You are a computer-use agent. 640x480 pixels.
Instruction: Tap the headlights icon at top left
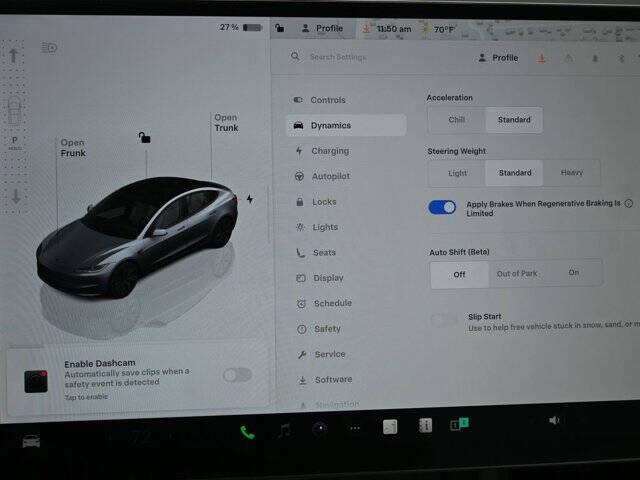[x=49, y=48]
